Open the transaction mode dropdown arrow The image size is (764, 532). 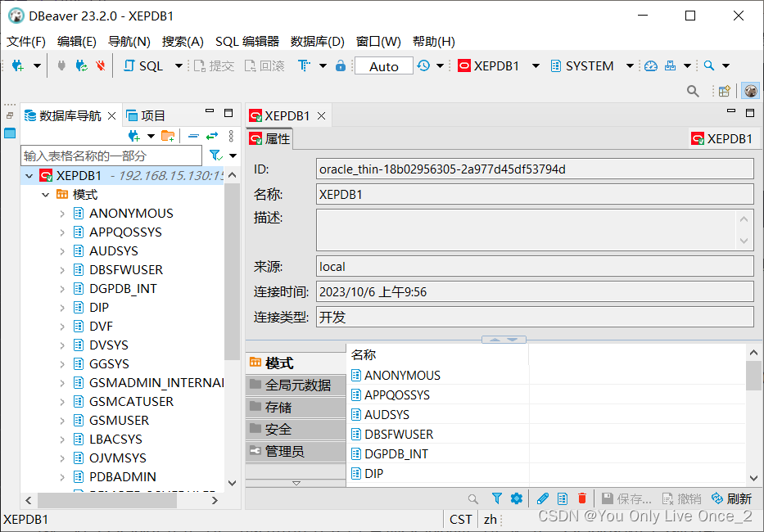tap(323, 65)
